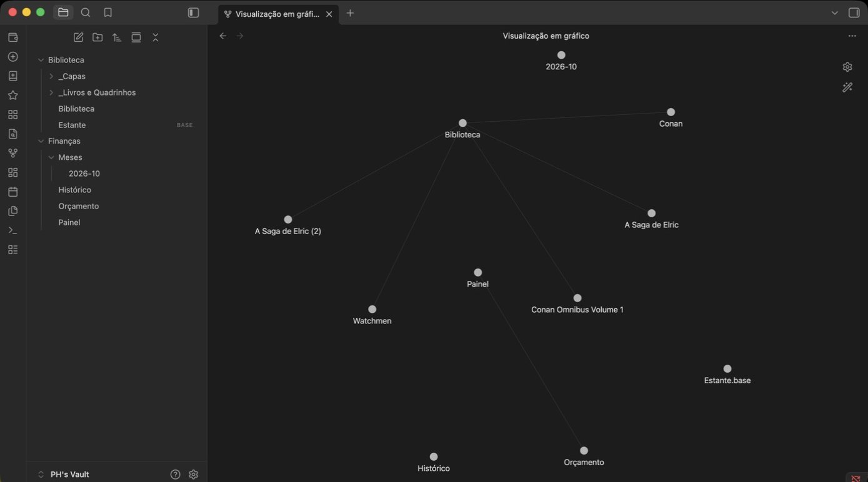This screenshot has height=482, width=868.
Task: Start the graph timelapse animation wand
Action: coord(847,87)
